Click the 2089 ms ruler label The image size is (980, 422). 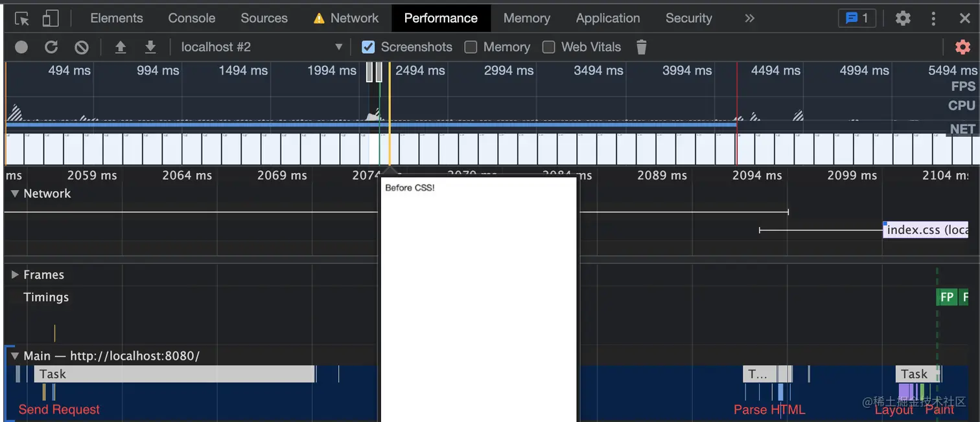point(662,175)
